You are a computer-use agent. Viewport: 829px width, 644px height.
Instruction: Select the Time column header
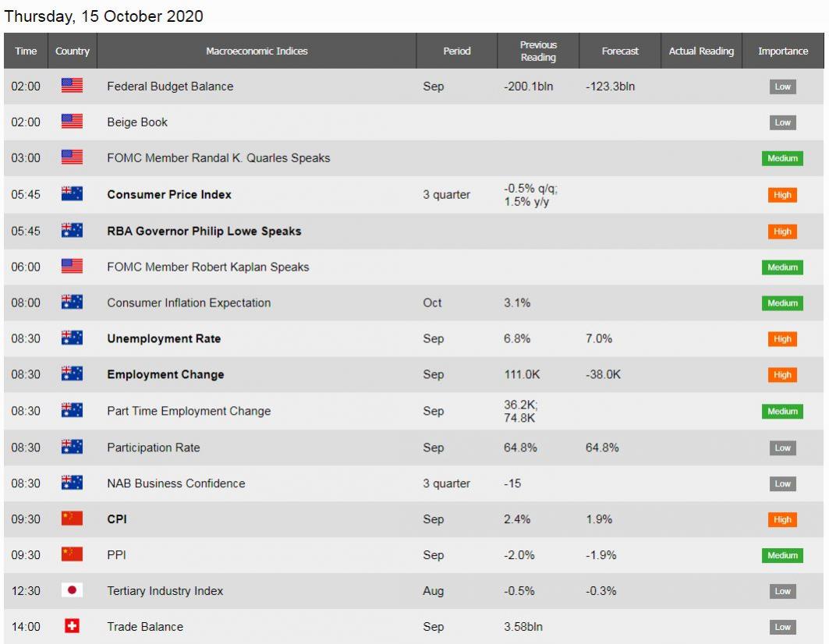(26, 51)
